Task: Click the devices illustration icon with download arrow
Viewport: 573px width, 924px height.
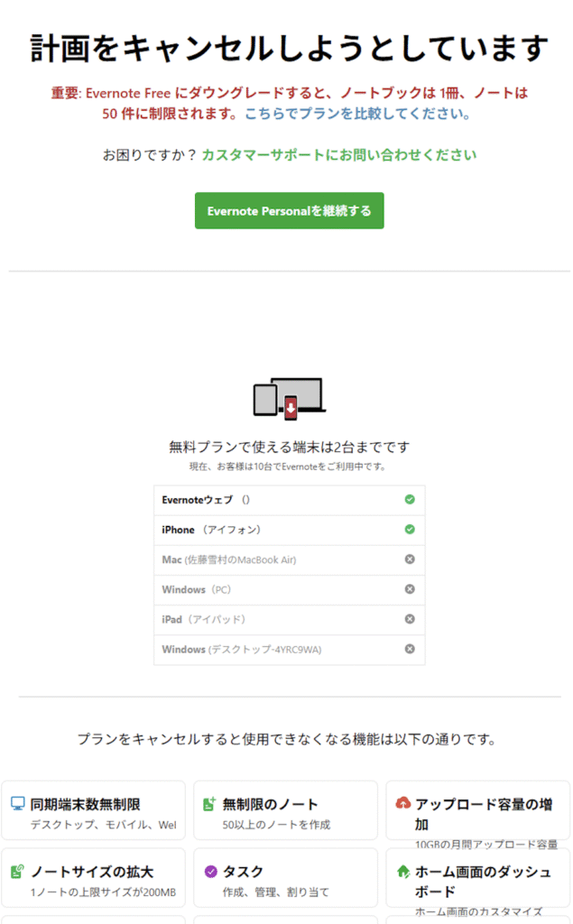Action: [290, 399]
